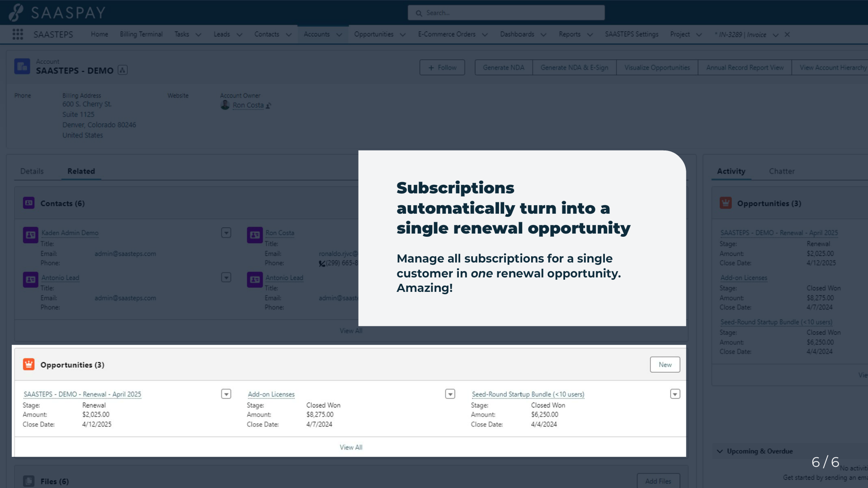Click the hierarchy icon next to SAASTEPS - DEMO

[123, 70]
